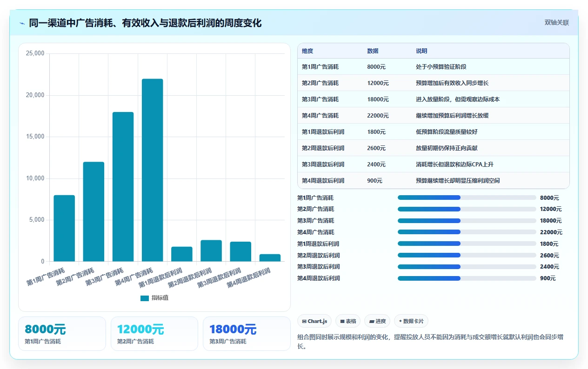Viewport: 588px width, 369px height.
Task: Click the 指标值 legend label
Action: pos(160,298)
